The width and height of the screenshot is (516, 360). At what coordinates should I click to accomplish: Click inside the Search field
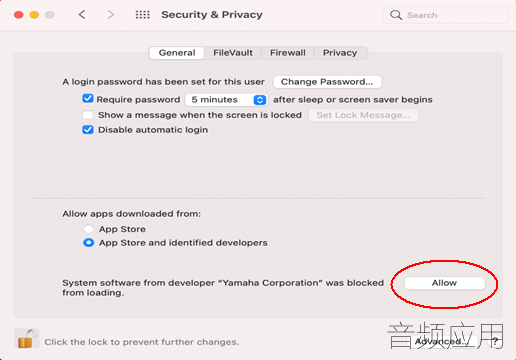pyautogui.click(x=446, y=15)
